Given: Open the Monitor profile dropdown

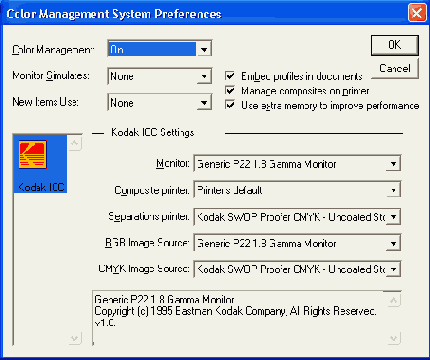Looking at the screenshot, I should click(297, 164).
